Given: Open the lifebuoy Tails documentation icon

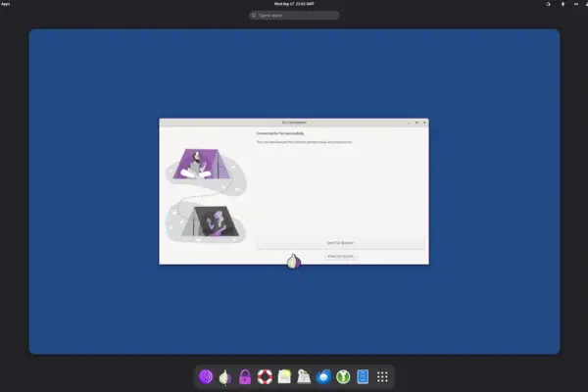Looking at the screenshot, I should pos(265,376).
